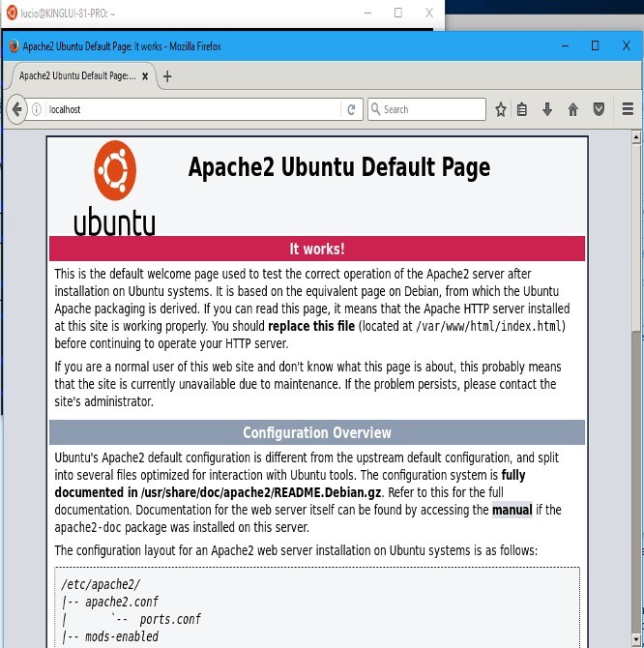Open site identity info icon

pos(37,109)
